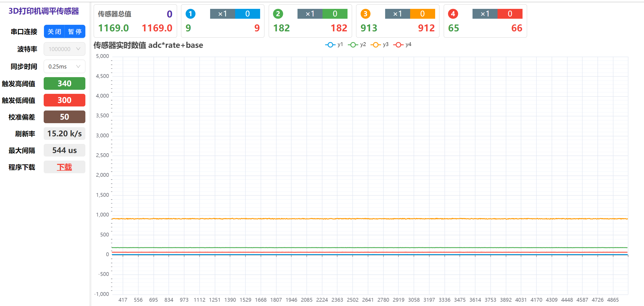Click the green high threshold 340 field

(x=64, y=83)
